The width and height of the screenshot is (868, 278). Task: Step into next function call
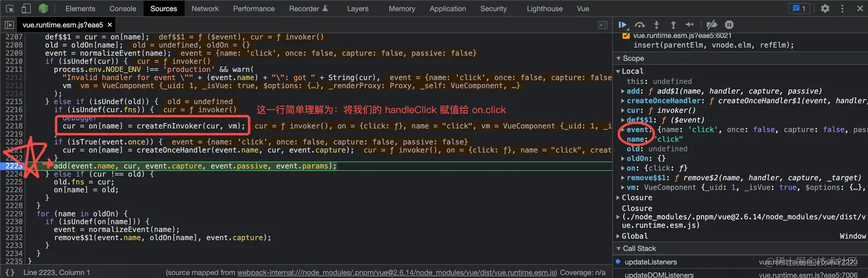point(657,25)
